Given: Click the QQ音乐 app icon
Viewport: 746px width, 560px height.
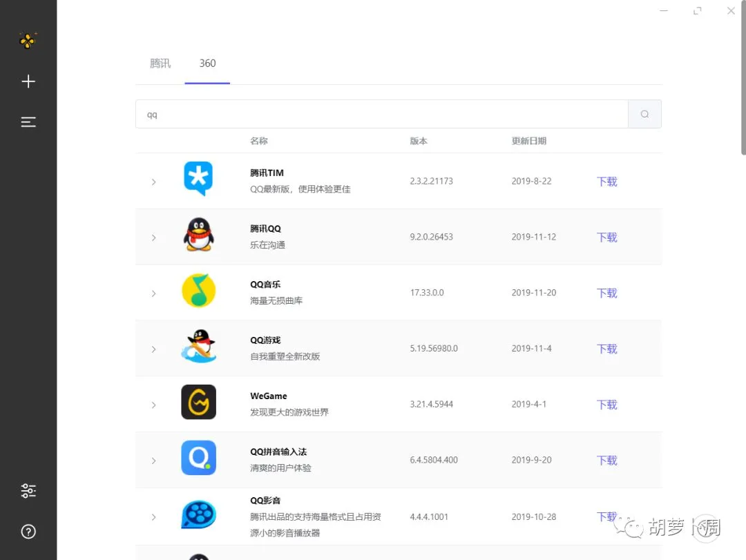Looking at the screenshot, I should coord(198,290).
